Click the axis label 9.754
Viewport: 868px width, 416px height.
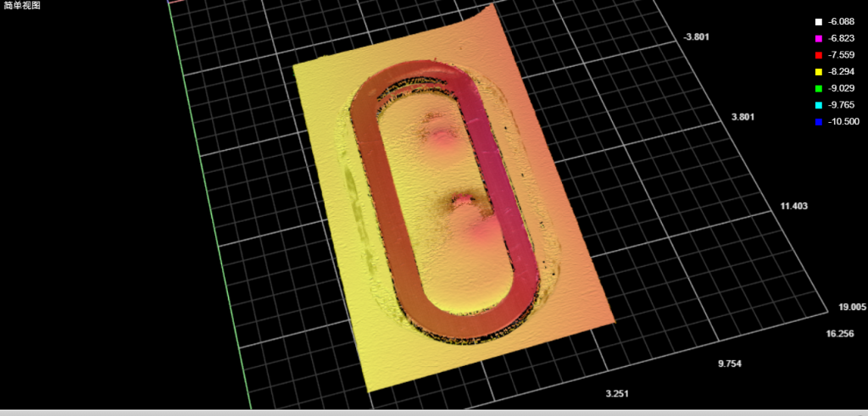(x=730, y=363)
